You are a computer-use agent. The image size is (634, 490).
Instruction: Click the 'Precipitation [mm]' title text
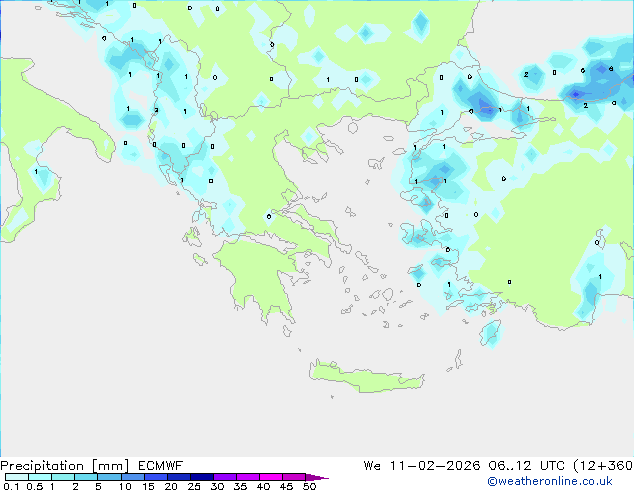pos(65,466)
